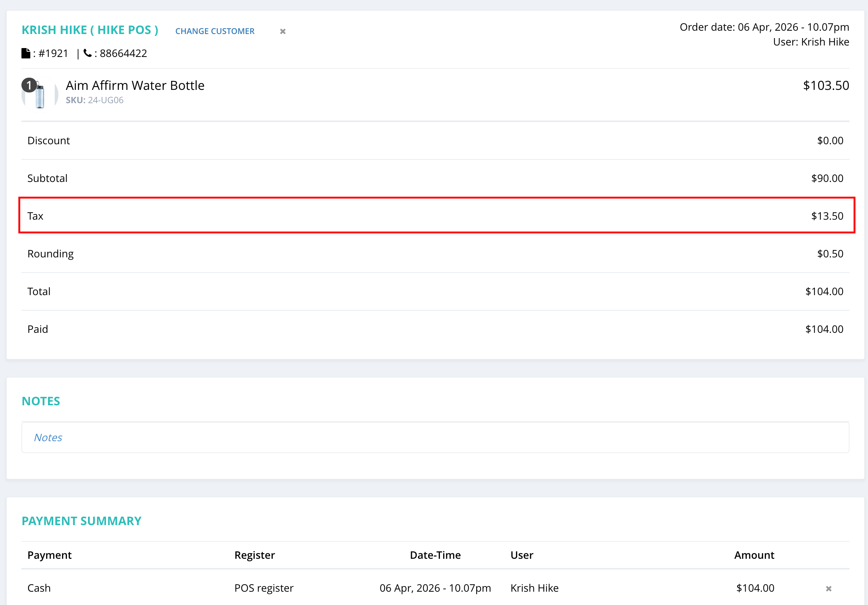868x605 pixels.
Task: Click the Date-Time column header
Action: pos(435,555)
